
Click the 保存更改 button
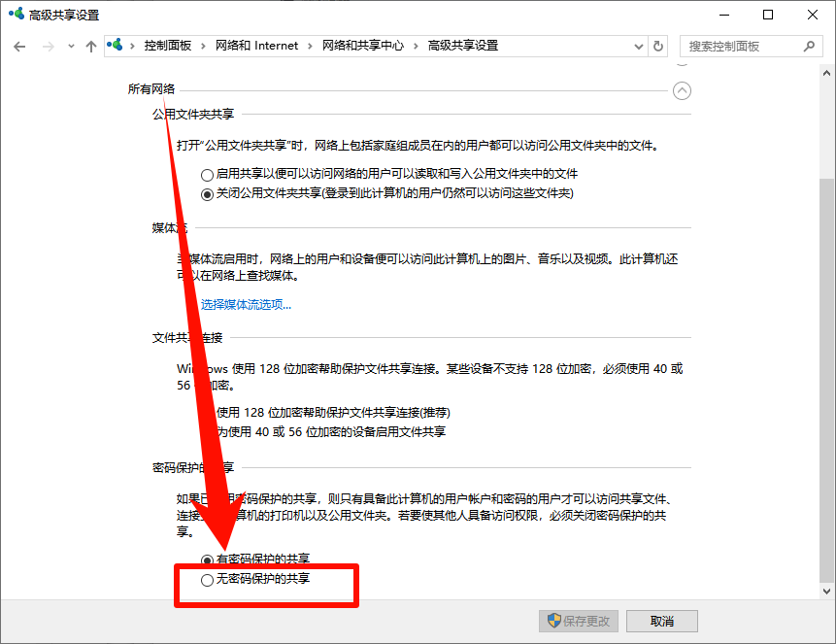(578, 621)
